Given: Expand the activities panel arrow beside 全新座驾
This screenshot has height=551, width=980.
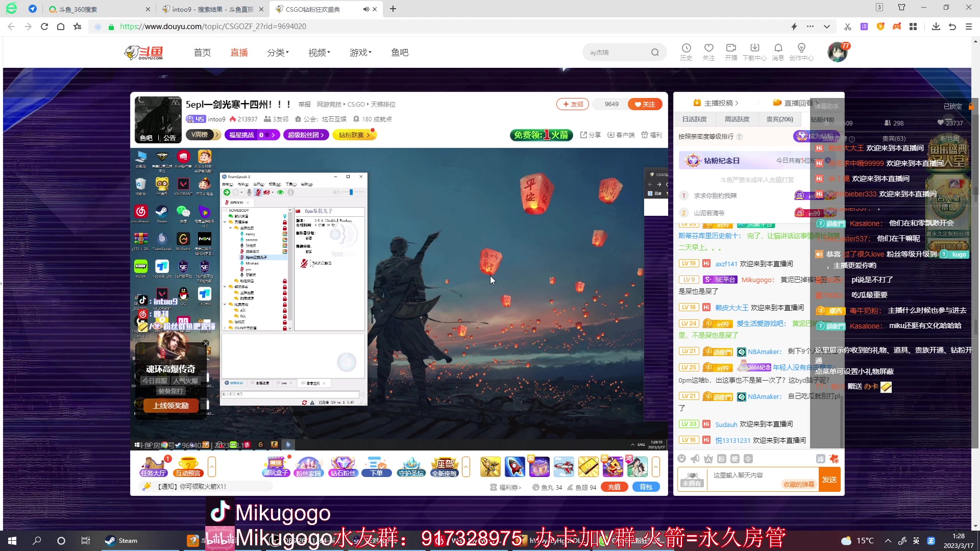Looking at the screenshot, I should pyautogui.click(x=465, y=466).
